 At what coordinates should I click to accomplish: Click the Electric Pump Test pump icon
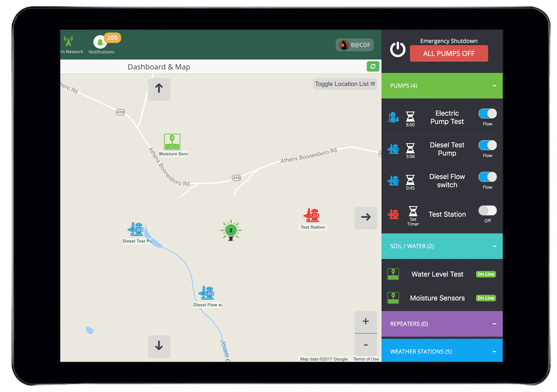[x=393, y=117]
